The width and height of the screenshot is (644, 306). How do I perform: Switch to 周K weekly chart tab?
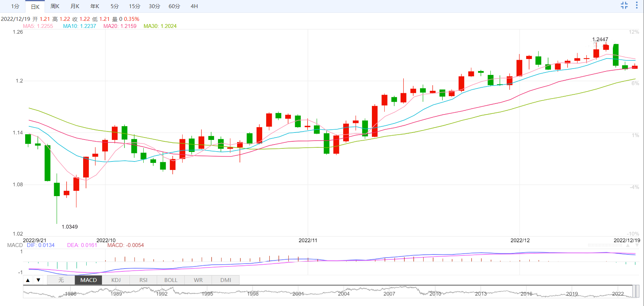(55, 6)
